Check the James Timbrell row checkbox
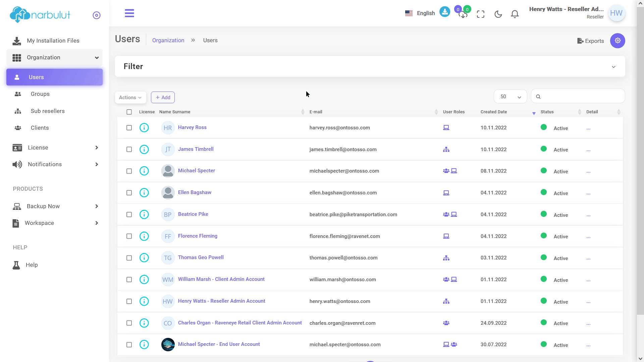 coord(129,149)
